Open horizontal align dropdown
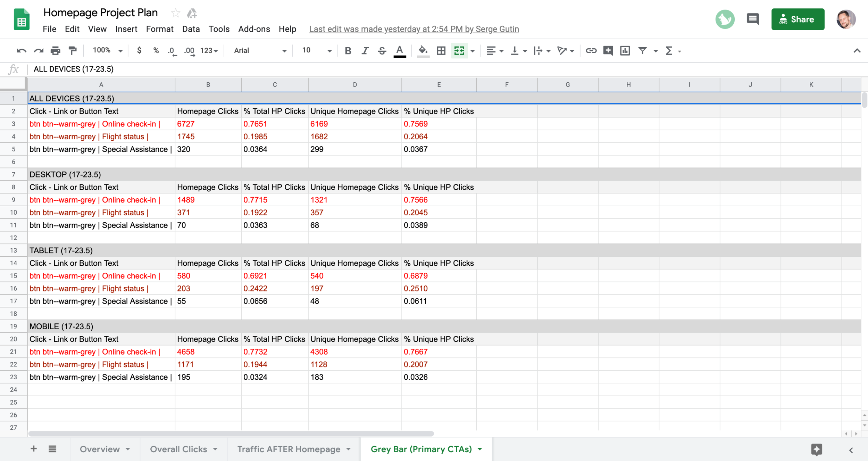The height and width of the screenshot is (463, 868). tap(495, 51)
